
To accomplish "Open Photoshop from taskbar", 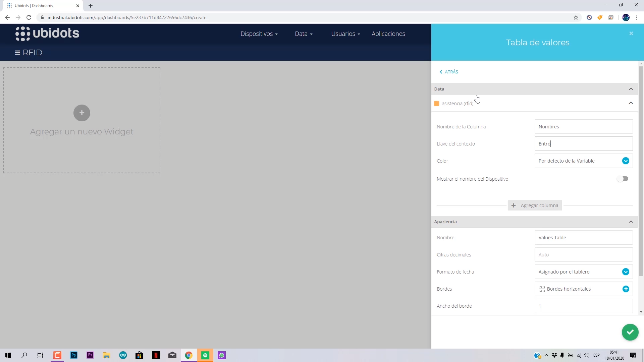I will click(74, 355).
